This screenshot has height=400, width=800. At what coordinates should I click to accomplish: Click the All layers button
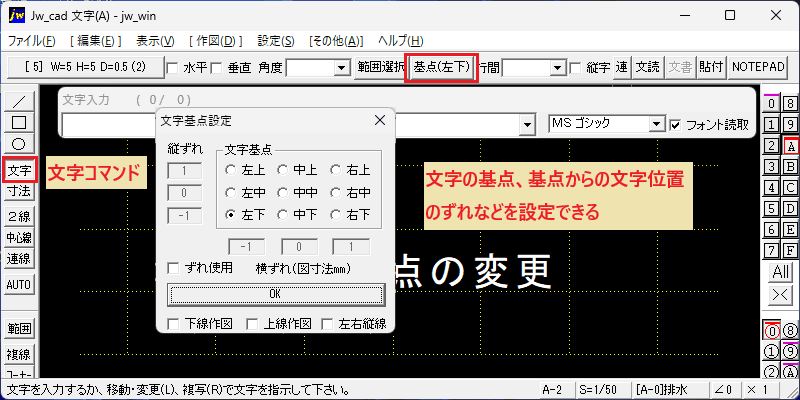781,271
